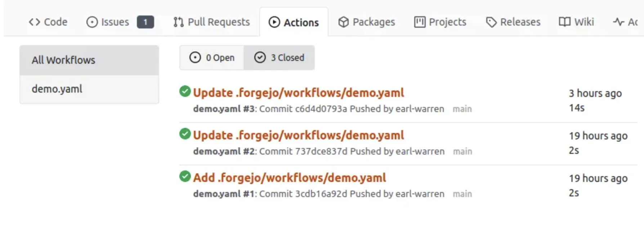Viewport: 644px width, 232px height.
Task: Click the Pull Requests branch icon
Action: [178, 22]
